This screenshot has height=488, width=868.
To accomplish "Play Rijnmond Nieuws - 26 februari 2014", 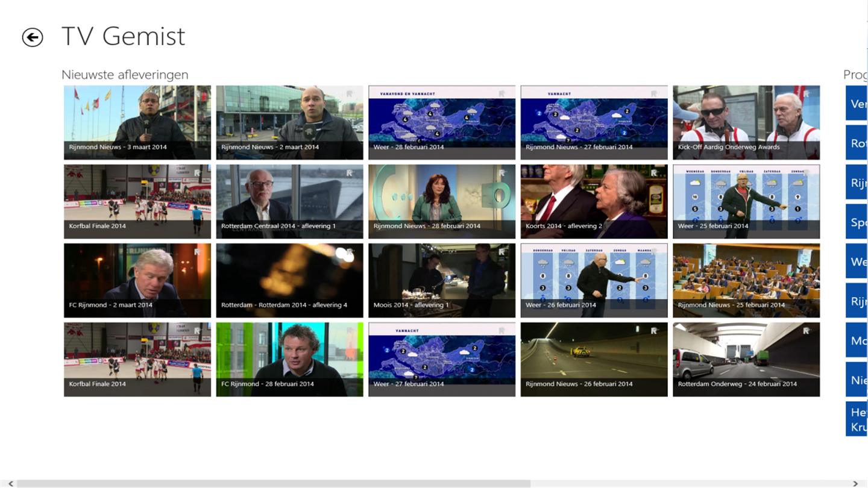I will (594, 360).
